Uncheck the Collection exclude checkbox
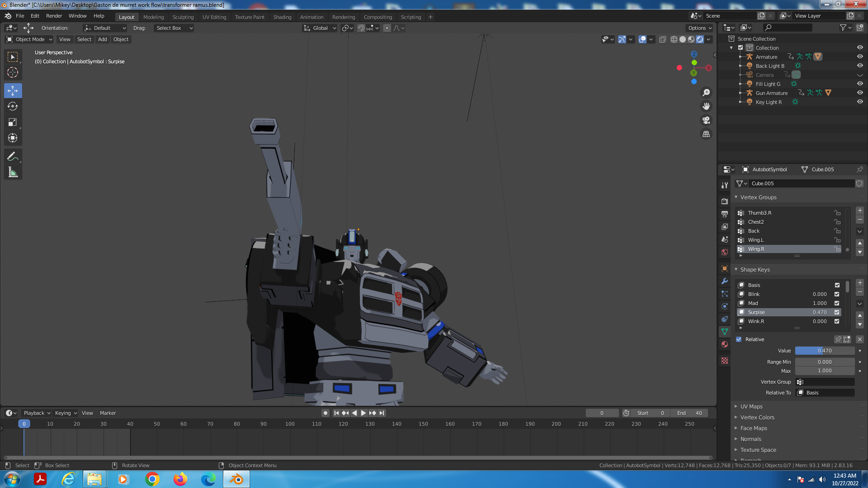The height and width of the screenshot is (488, 868). [741, 47]
